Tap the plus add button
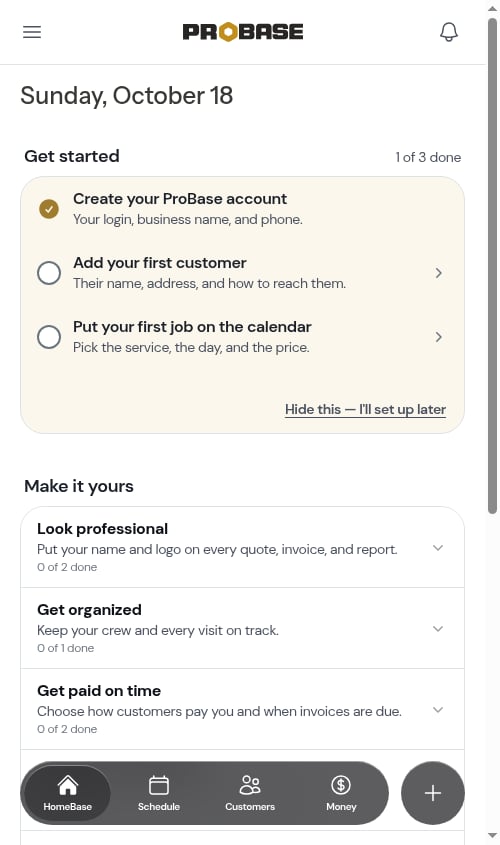Screen dimensions: 500x845 click(433, 793)
